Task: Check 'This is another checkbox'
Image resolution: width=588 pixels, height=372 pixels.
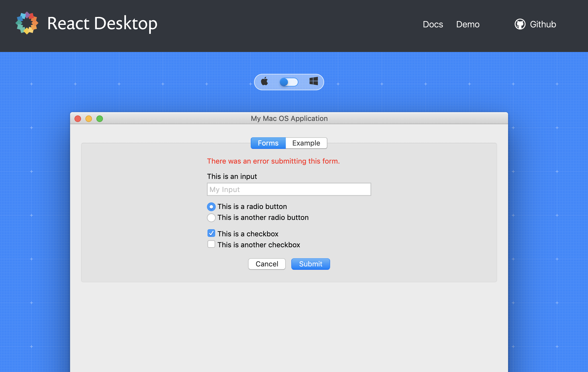Action: tap(211, 244)
